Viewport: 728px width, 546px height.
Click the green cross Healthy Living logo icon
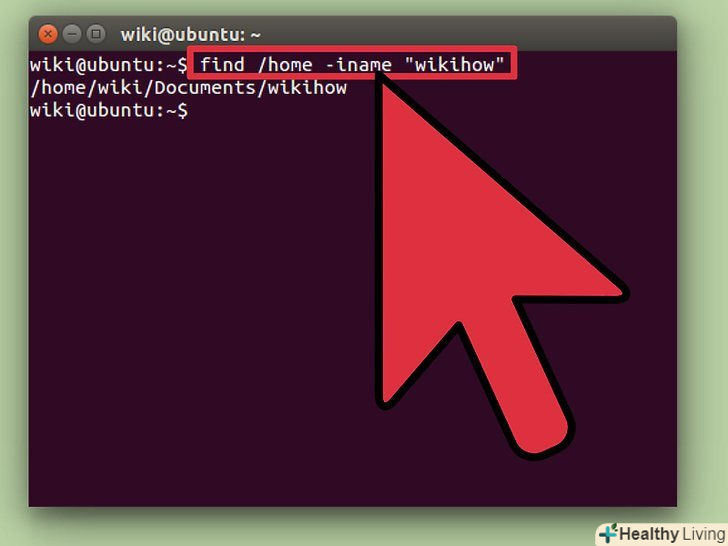pyautogui.click(x=608, y=533)
